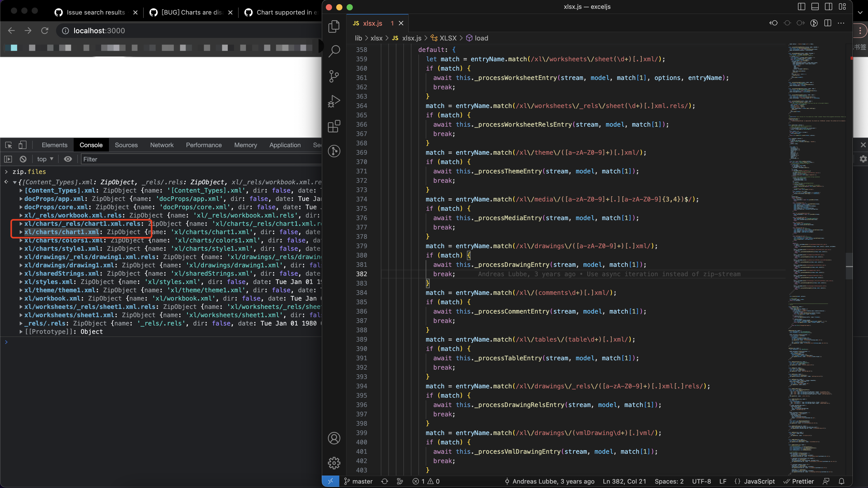The width and height of the screenshot is (868, 488).
Task: Expand the xl/workbook.xml entry in the console
Action: tap(21, 299)
